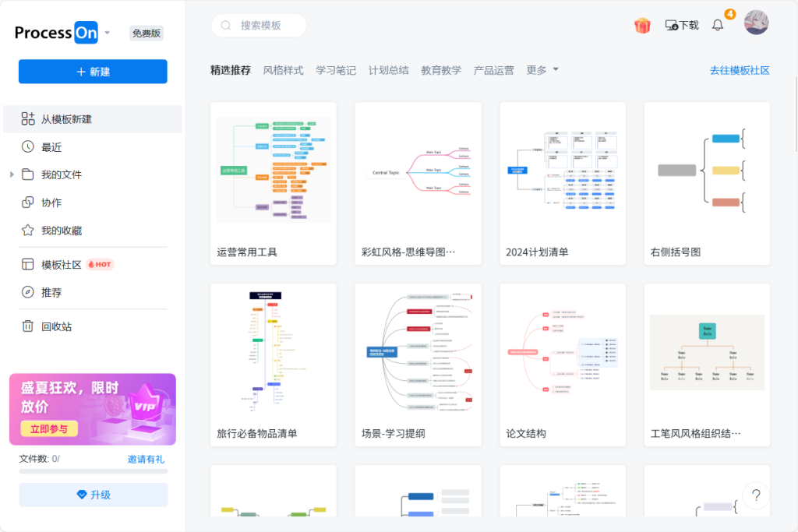Click the blue 新建 button

pyautogui.click(x=94, y=72)
